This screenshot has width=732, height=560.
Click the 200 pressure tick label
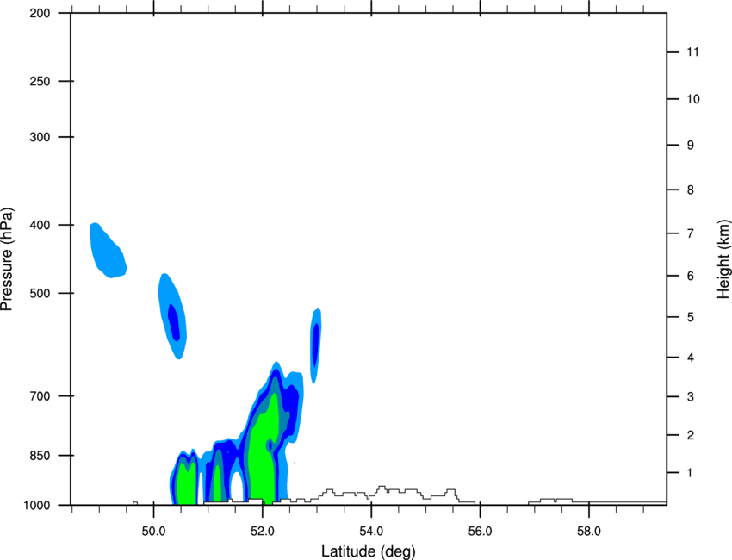click(x=40, y=13)
